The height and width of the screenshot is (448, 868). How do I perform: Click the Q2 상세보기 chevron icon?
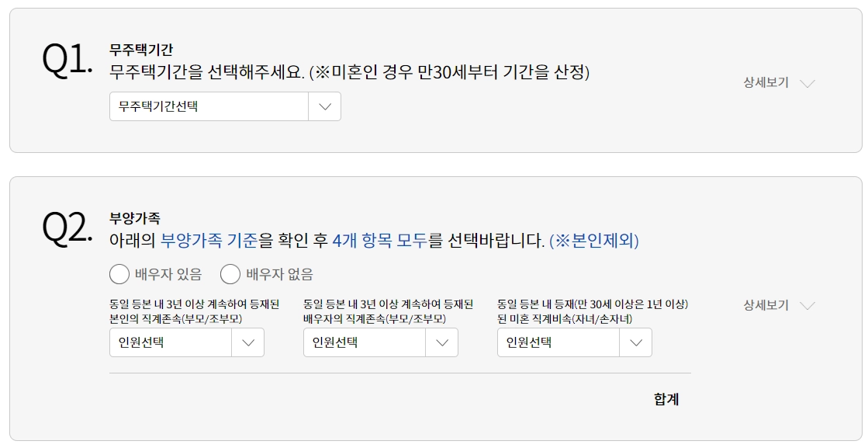click(807, 306)
